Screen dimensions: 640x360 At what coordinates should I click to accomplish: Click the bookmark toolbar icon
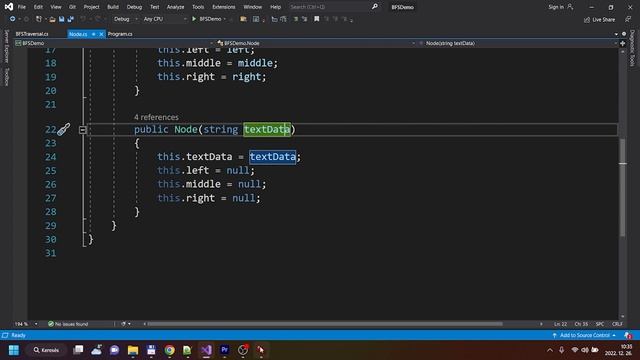[x=316, y=19]
